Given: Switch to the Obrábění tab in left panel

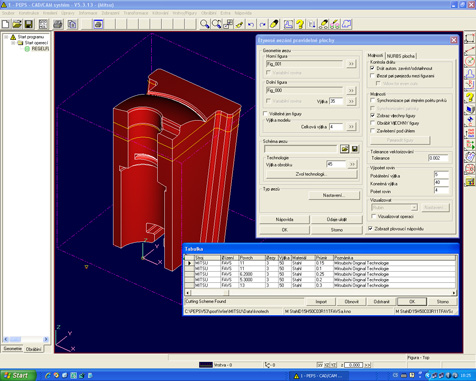Looking at the screenshot, I should click(x=34, y=349).
